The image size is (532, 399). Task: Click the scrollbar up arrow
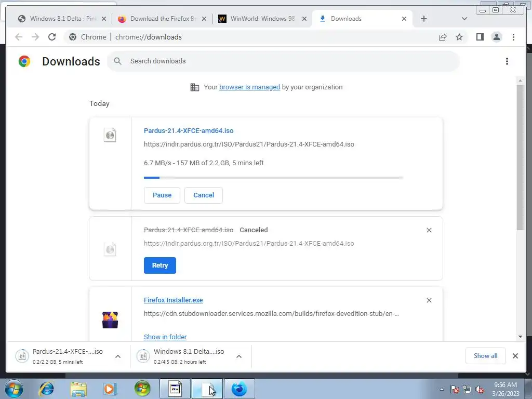click(x=520, y=81)
